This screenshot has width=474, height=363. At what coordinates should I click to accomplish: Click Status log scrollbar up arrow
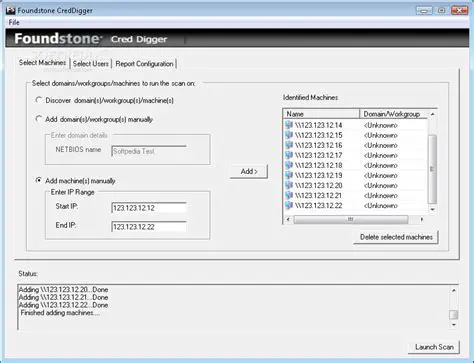click(x=454, y=290)
